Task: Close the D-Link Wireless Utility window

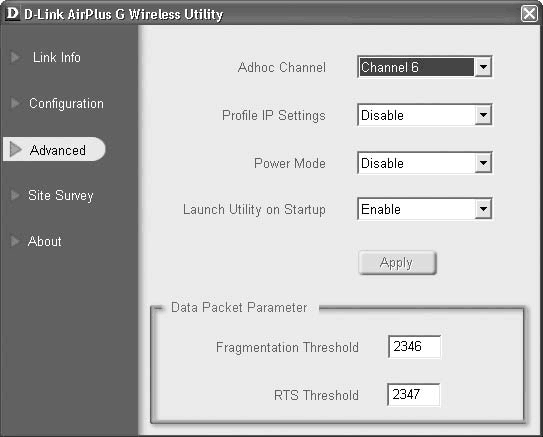Action: pos(529,14)
